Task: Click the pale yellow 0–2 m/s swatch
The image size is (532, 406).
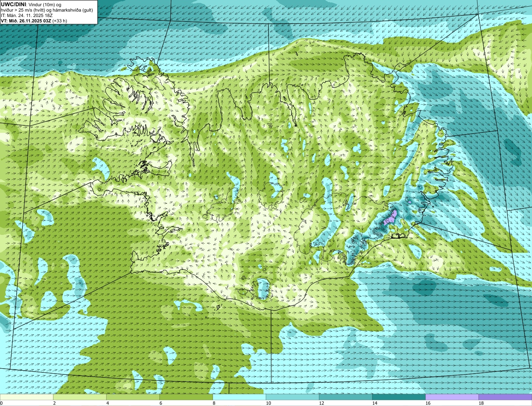Action: click(x=27, y=397)
